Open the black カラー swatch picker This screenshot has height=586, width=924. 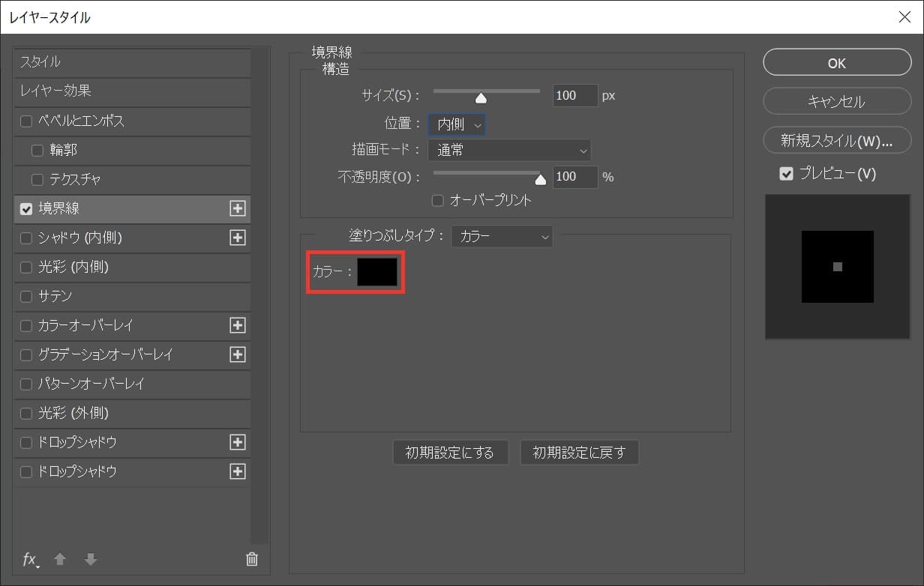tap(377, 272)
